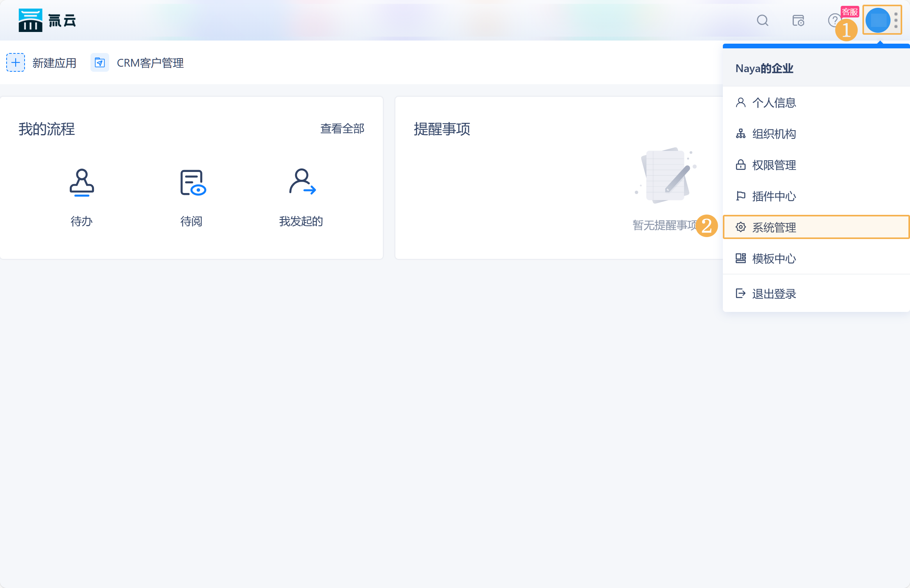Click the blue user avatar

click(878, 20)
